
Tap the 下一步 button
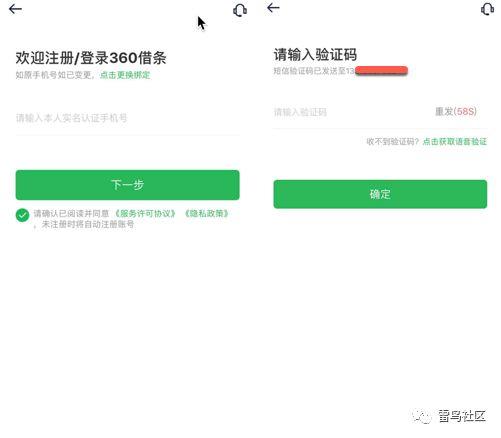tap(127, 185)
